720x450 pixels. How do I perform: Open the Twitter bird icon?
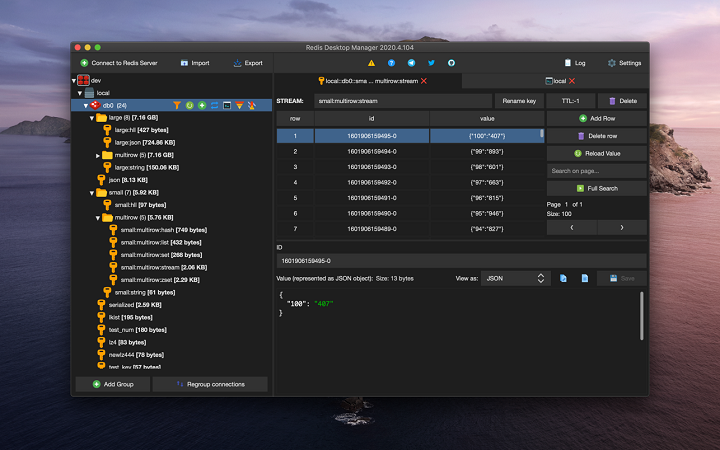[431, 63]
